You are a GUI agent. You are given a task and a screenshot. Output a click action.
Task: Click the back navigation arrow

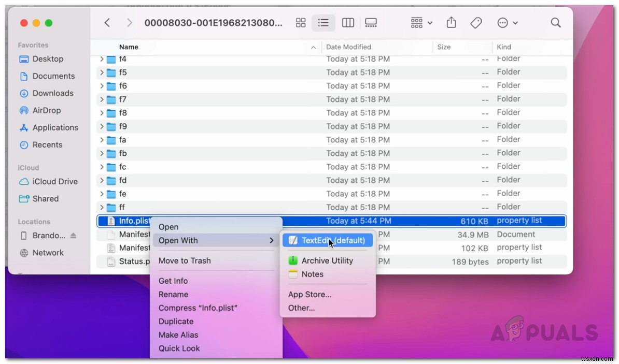click(107, 23)
